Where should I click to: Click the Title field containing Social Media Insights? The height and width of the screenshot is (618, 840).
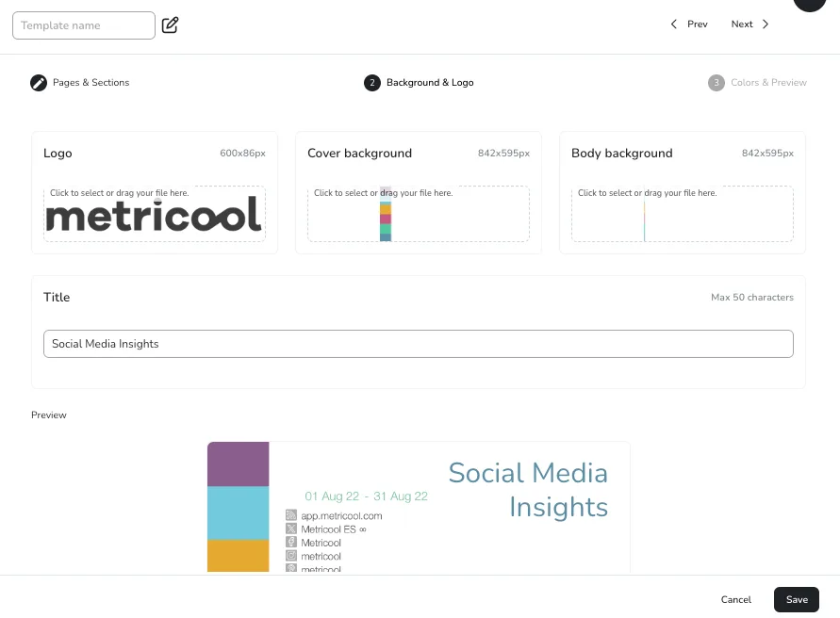point(418,344)
